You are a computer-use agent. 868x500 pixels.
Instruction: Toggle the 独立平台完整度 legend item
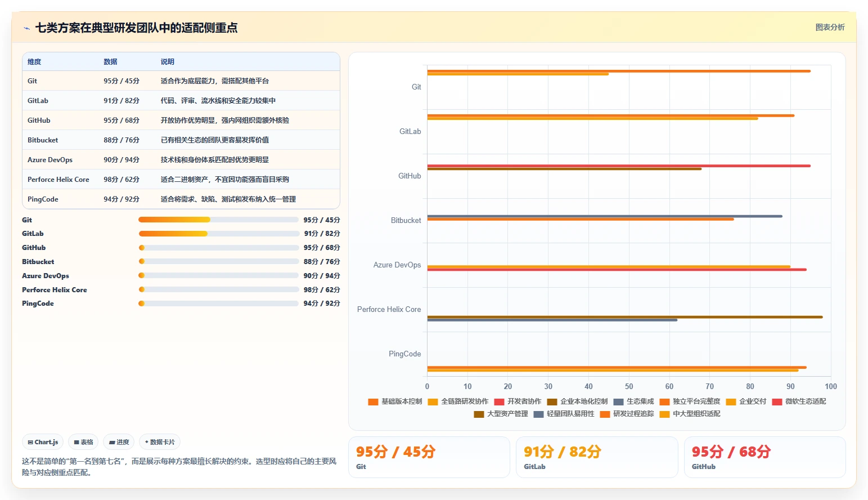point(690,401)
